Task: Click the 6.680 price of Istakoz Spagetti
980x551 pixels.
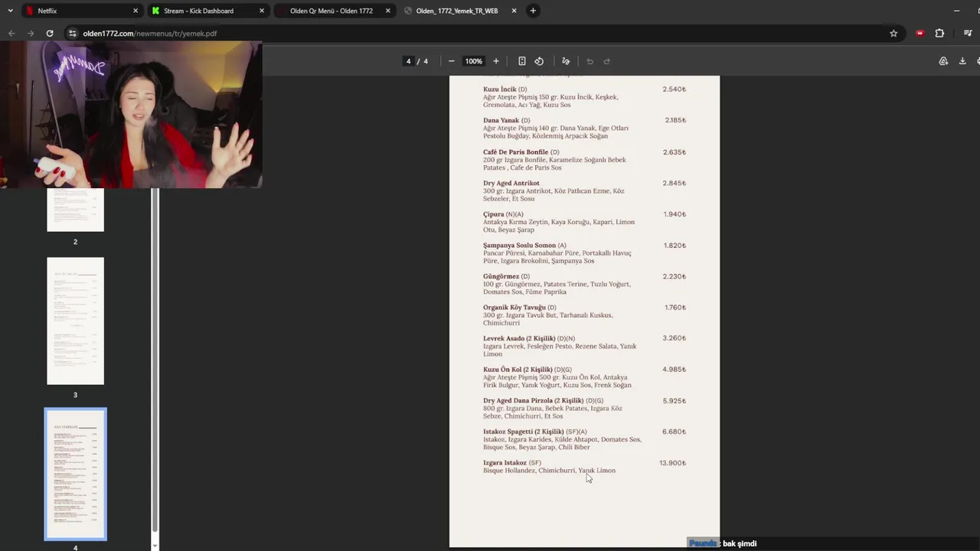Action: (674, 432)
